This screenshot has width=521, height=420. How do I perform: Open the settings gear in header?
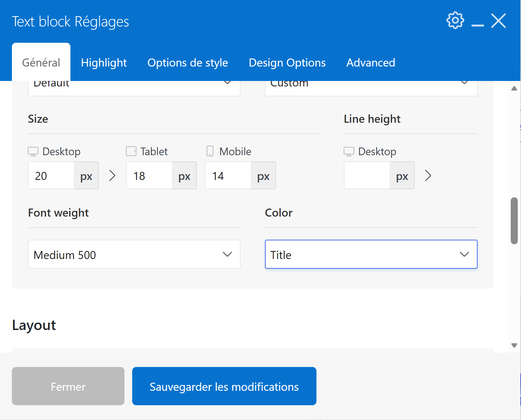tap(455, 21)
